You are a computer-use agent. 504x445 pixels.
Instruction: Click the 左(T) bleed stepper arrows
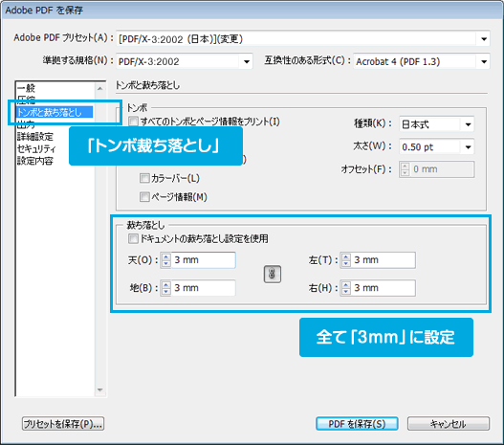coord(346,259)
